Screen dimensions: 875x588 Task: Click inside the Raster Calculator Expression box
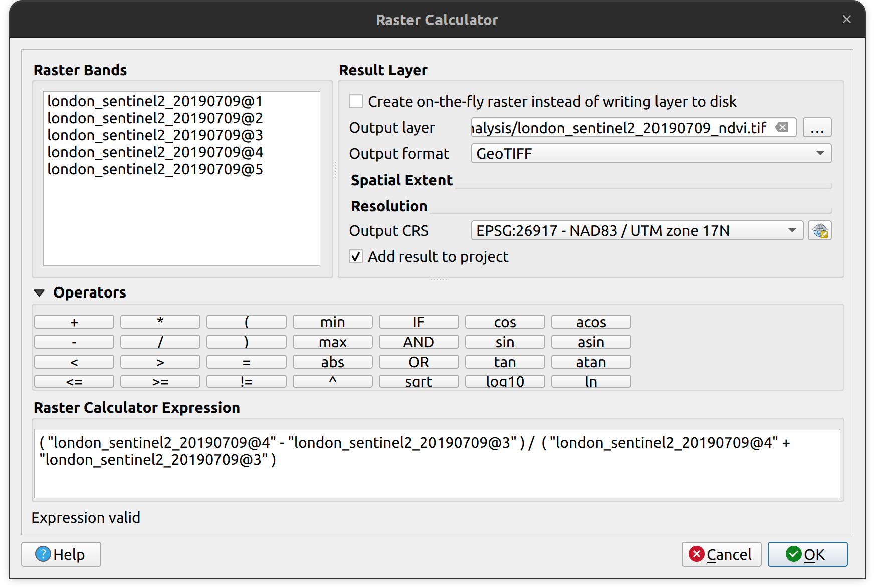point(436,476)
